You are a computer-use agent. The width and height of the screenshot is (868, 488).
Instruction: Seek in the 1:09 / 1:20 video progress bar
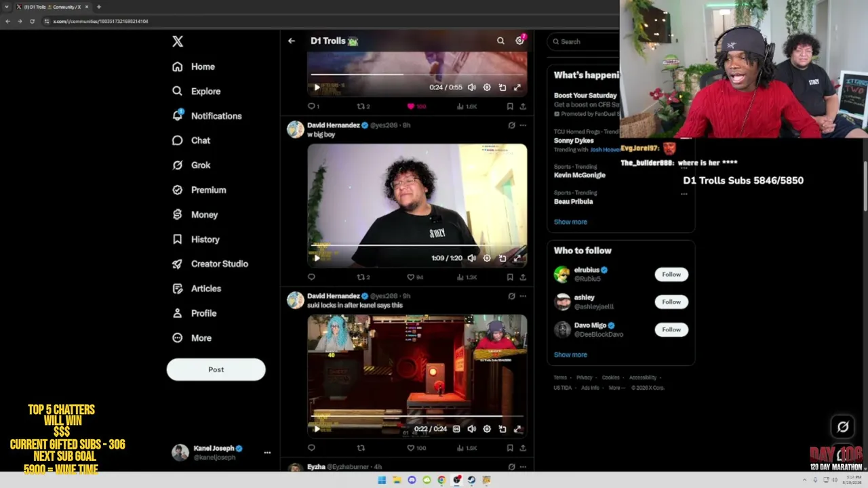[x=417, y=245]
